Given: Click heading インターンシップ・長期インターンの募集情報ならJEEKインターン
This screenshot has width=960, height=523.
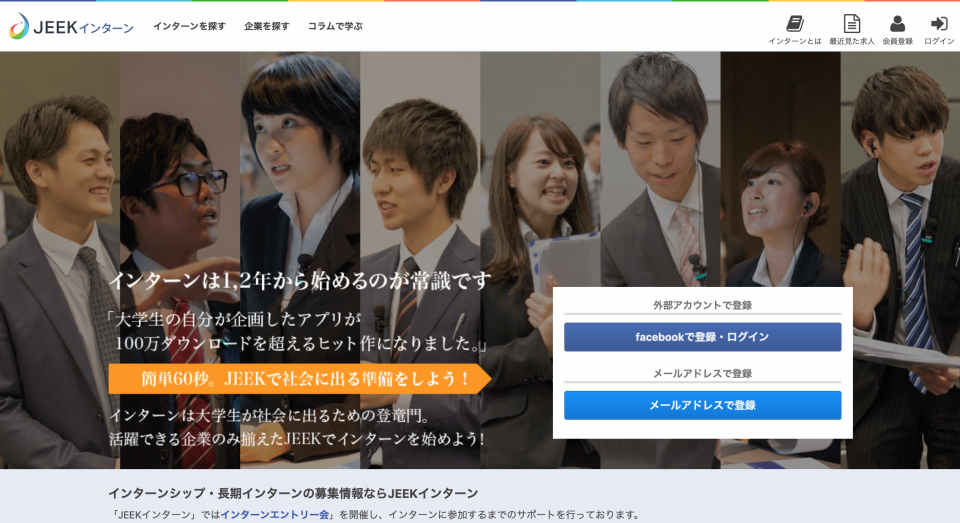Looking at the screenshot, I should pos(293,494).
